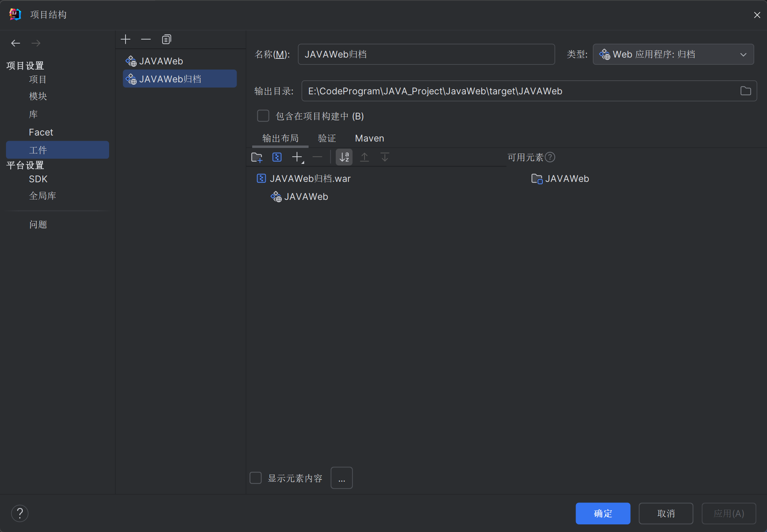The width and height of the screenshot is (767, 532).
Task: Click the 应用(A) button
Action: [729, 513]
